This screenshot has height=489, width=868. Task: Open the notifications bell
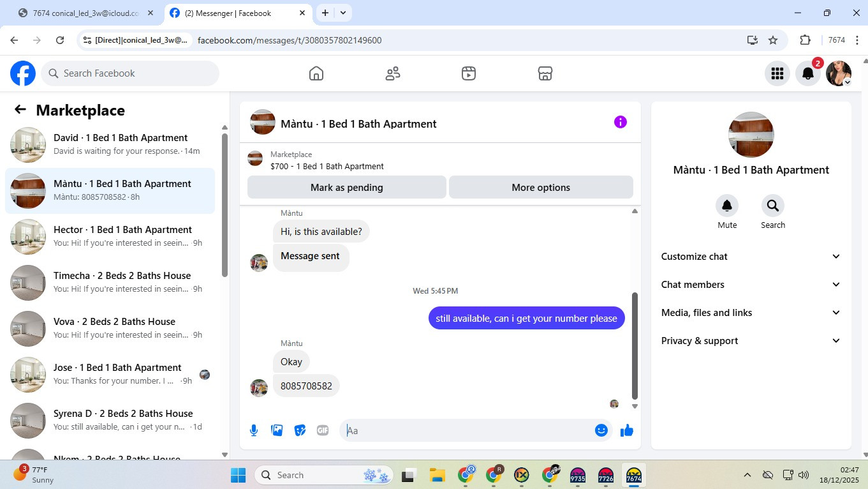click(x=808, y=73)
